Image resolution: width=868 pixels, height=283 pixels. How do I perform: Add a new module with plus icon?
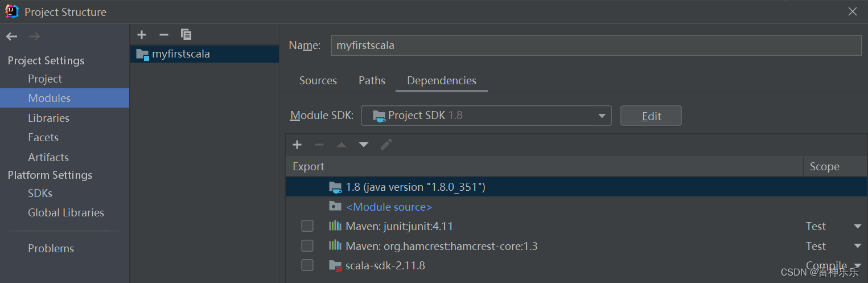pos(142,35)
